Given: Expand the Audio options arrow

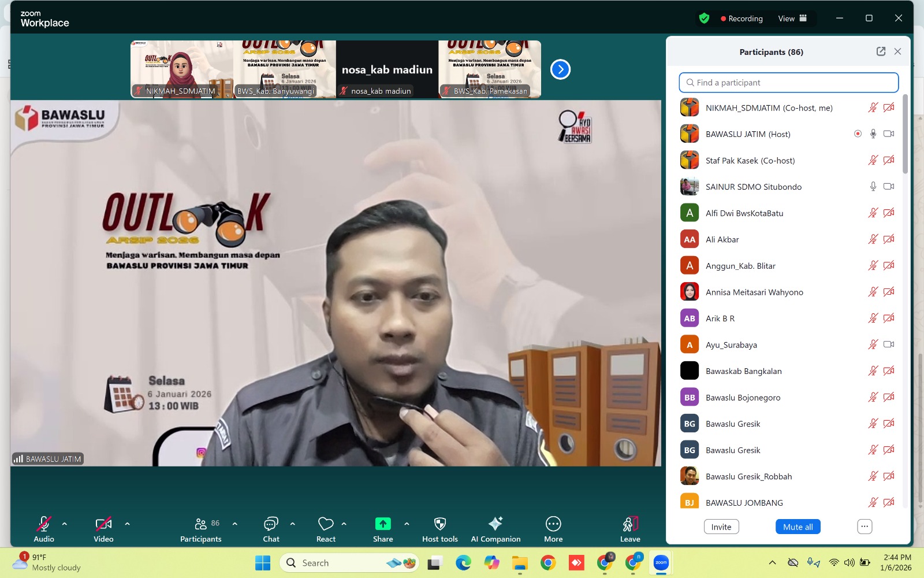Looking at the screenshot, I should point(65,524).
